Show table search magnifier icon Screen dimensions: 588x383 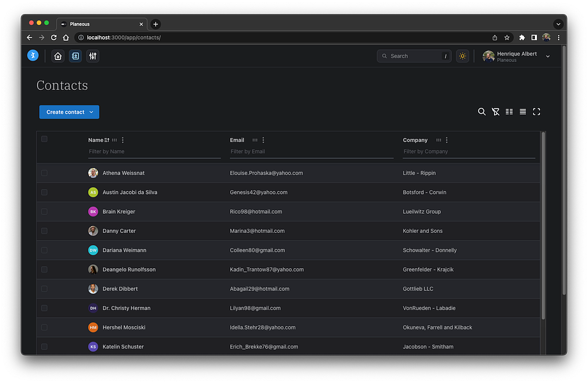481,112
